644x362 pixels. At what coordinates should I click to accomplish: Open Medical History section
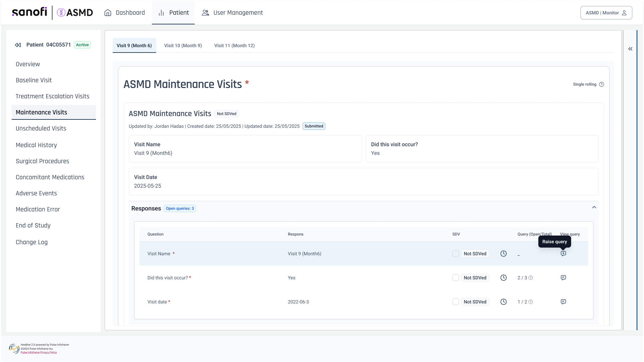point(36,145)
